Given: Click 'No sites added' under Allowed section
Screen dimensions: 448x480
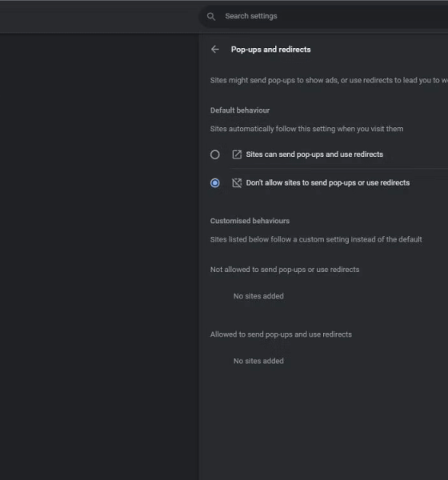Looking at the screenshot, I should (258, 361).
